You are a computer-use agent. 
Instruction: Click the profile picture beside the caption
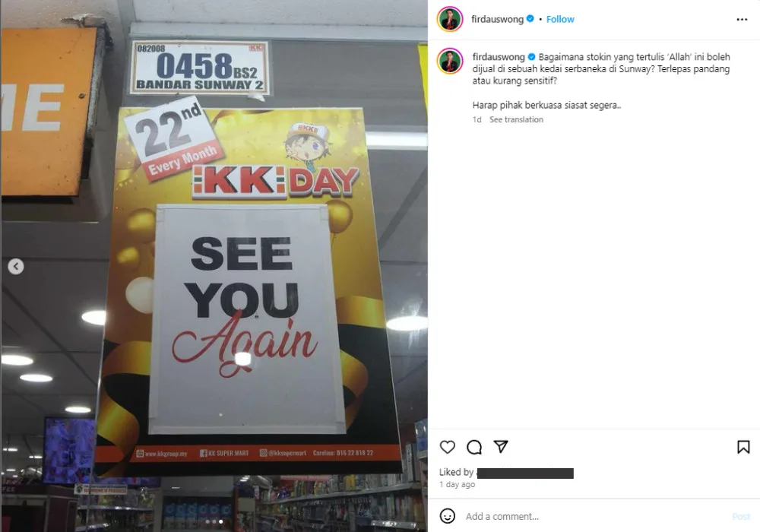click(450, 61)
